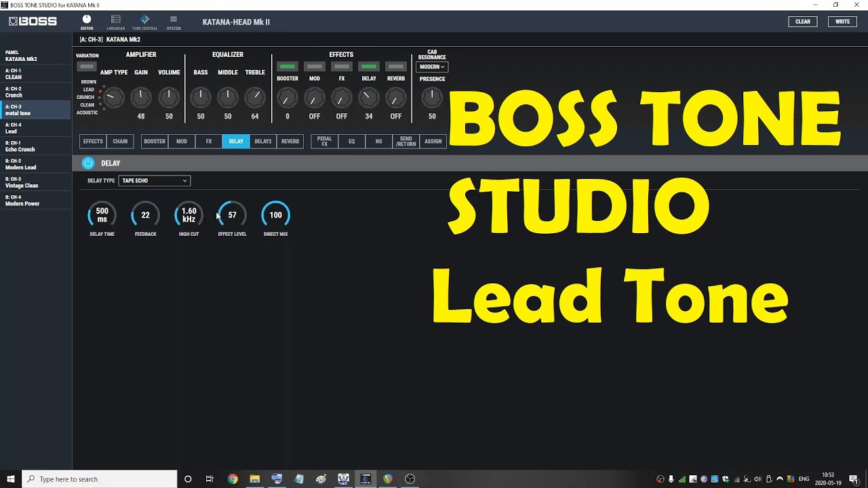Select the FX tab
Image resolution: width=868 pixels, height=488 pixels.
tap(209, 142)
